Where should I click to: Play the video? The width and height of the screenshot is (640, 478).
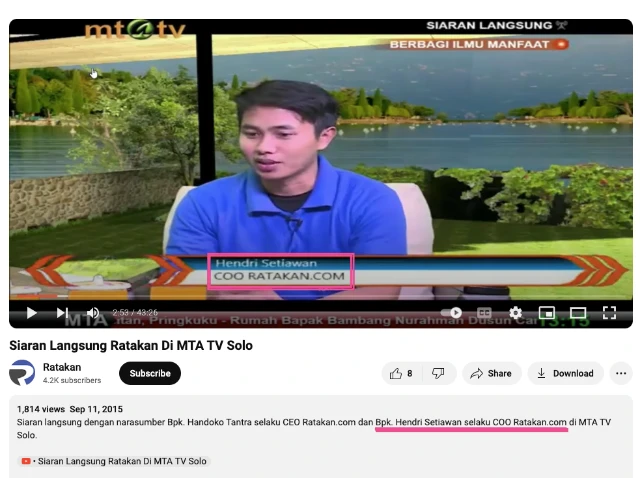click(x=31, y=313)
